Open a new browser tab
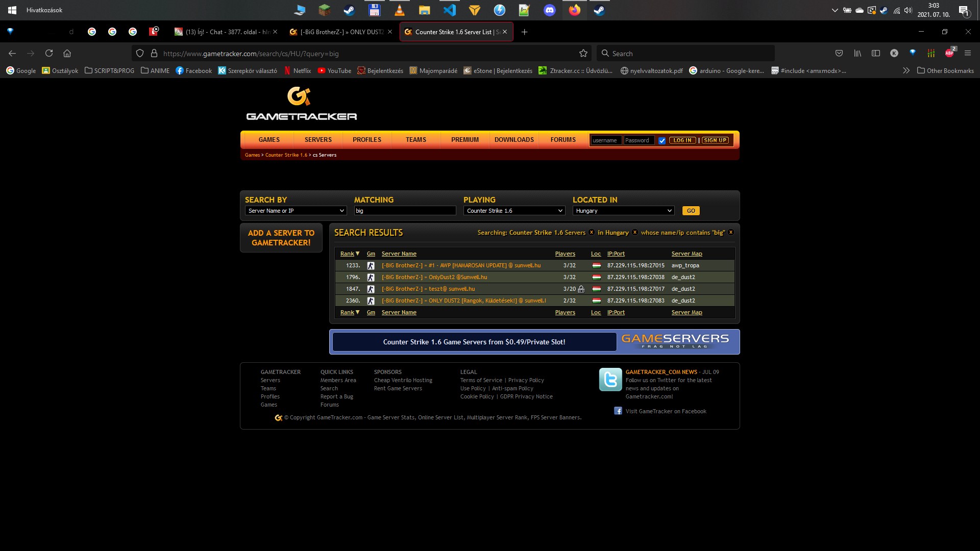Image resolution: width=980 pixels, height=551 pixels. 524,32
